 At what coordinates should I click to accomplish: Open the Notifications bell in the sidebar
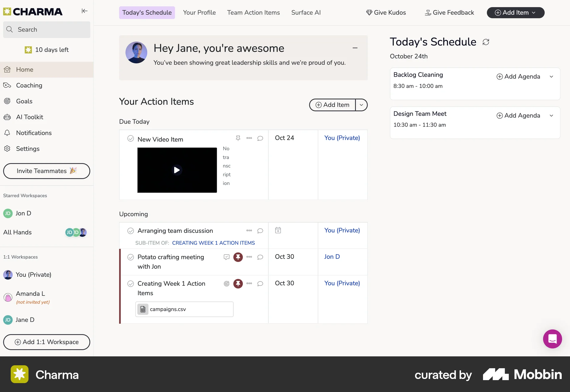pyautogui.click(x=7, y=133)
